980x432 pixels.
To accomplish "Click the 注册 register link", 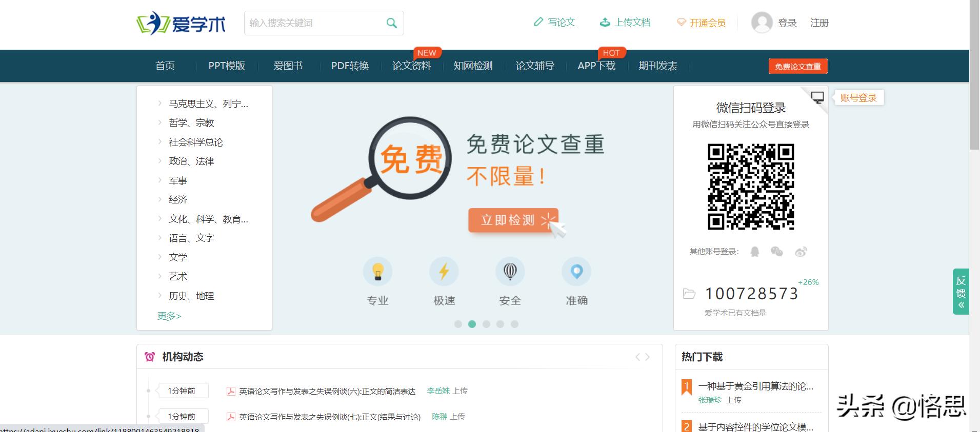I will coord(819,23).
